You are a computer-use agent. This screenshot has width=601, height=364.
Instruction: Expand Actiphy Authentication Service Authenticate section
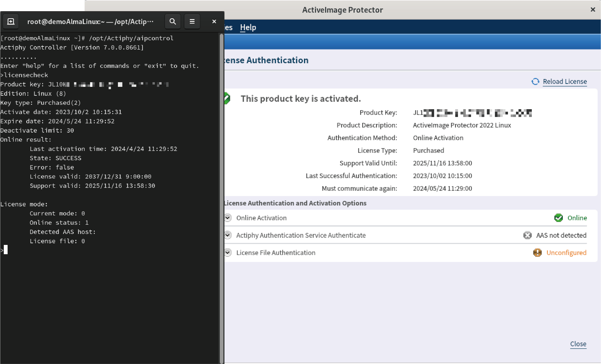[228, 235]
